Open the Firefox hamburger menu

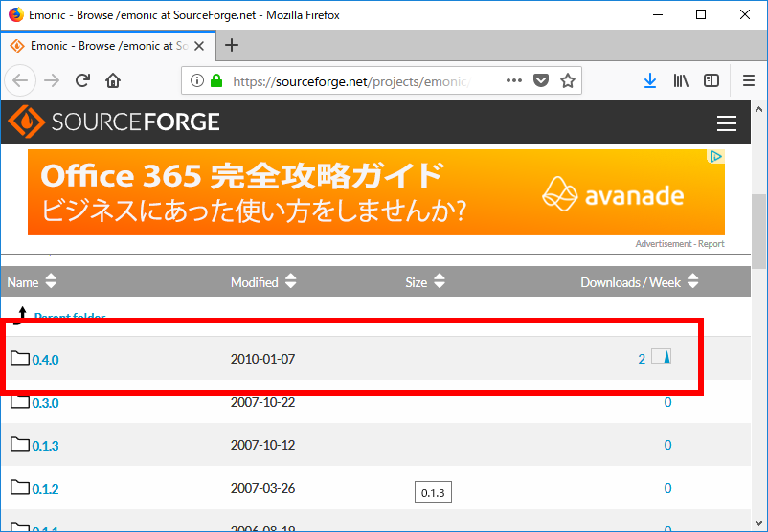pyautogui.click(x=749, y=80)
